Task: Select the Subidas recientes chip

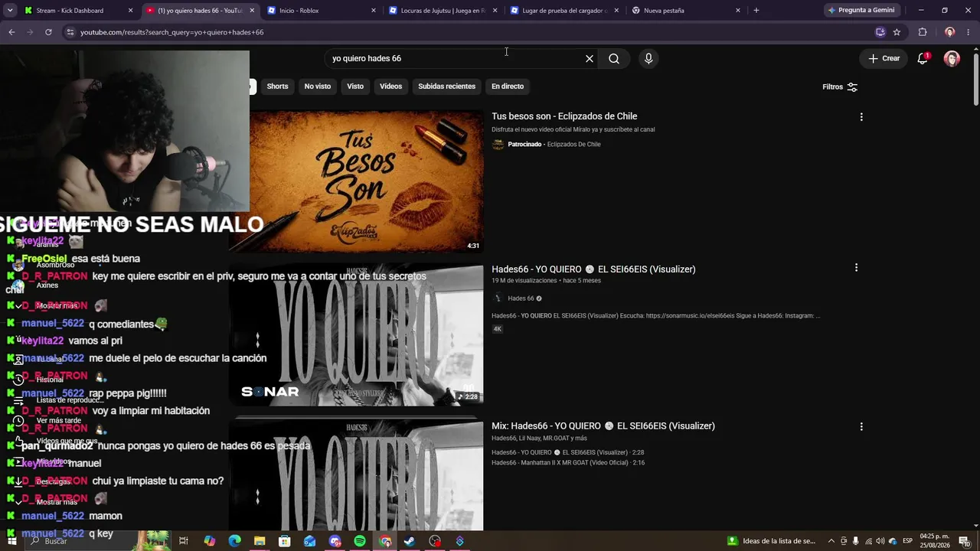Action: tap(446, 86)
